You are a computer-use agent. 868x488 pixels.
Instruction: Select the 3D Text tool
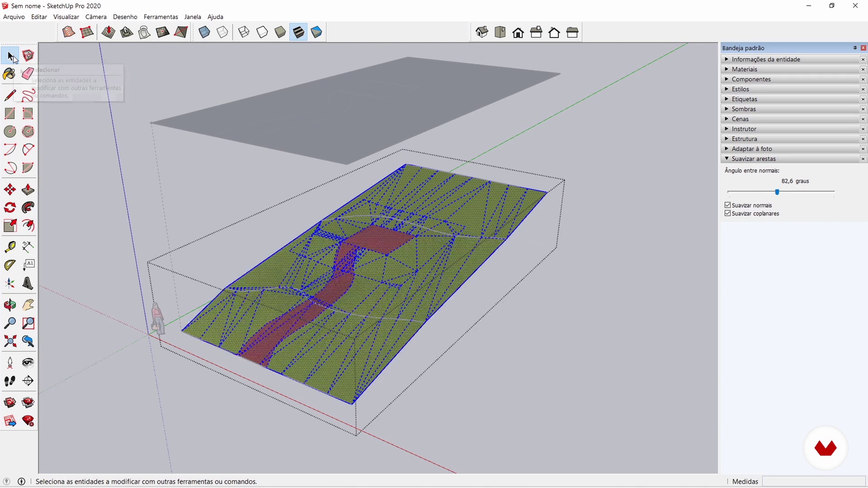pyautogui.click(x=28, y=283)
